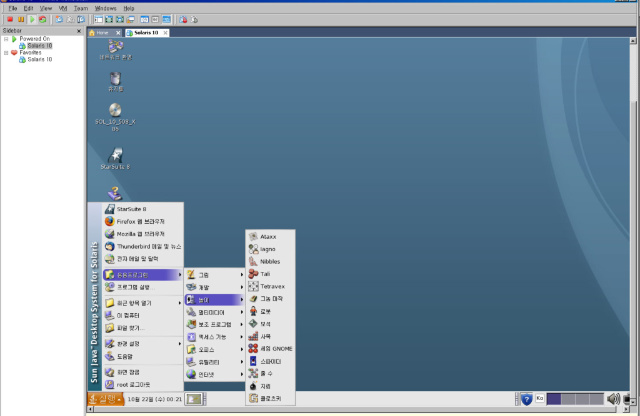Expand the 최근 항목 열기 submenu
This screenshot has width=640, height=416.
(143, 303)
